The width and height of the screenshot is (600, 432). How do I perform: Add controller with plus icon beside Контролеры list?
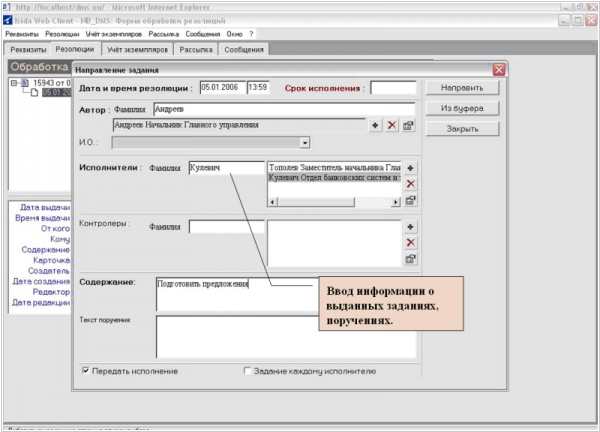410,227
